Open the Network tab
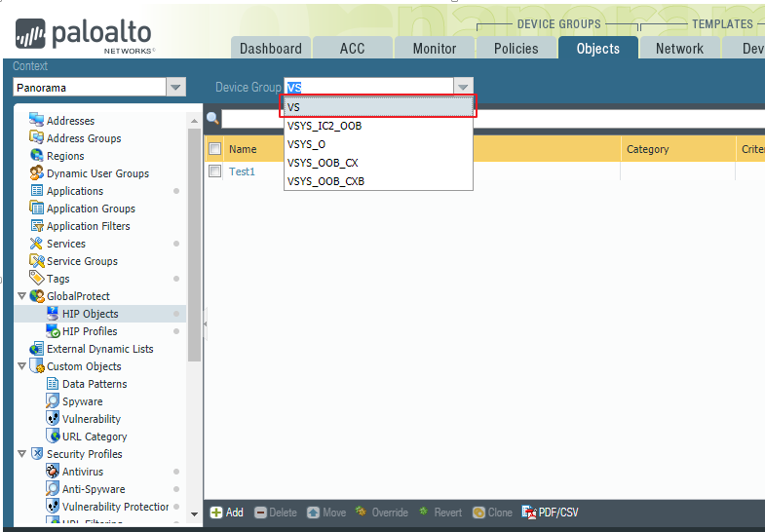Image resolution: width=765 pixels, height=532 pixels. 679,48
